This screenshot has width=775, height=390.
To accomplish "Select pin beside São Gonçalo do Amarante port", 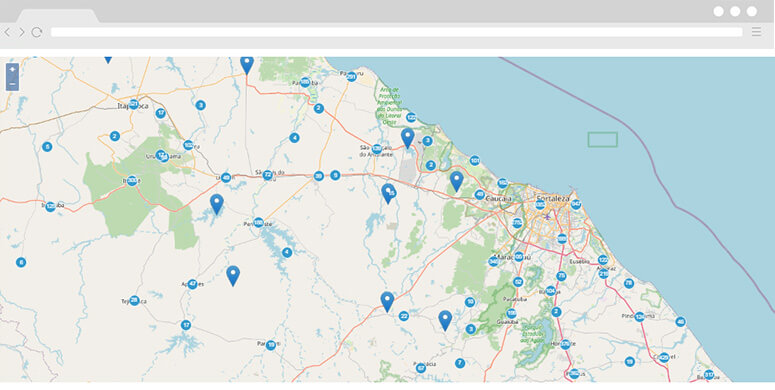I will tap(407, 138).
